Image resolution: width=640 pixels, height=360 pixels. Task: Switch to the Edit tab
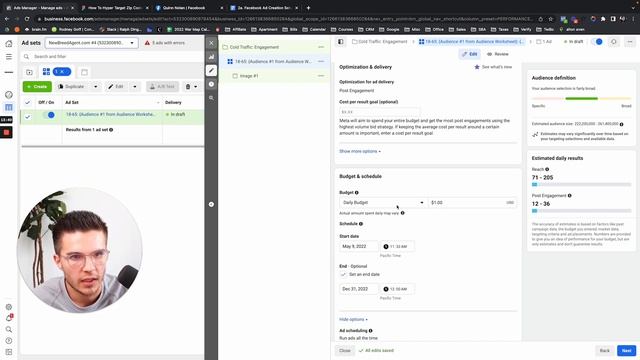click(x=469, y=54)
